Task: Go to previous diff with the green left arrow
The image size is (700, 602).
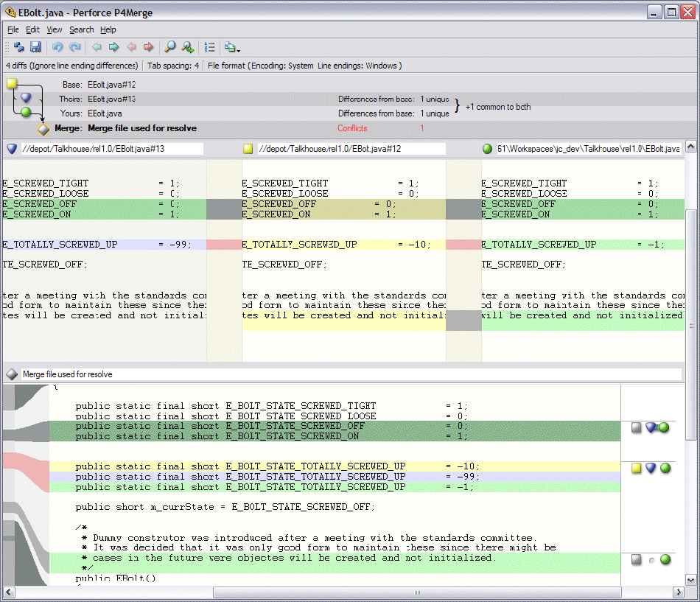Action: pos(96,47)
